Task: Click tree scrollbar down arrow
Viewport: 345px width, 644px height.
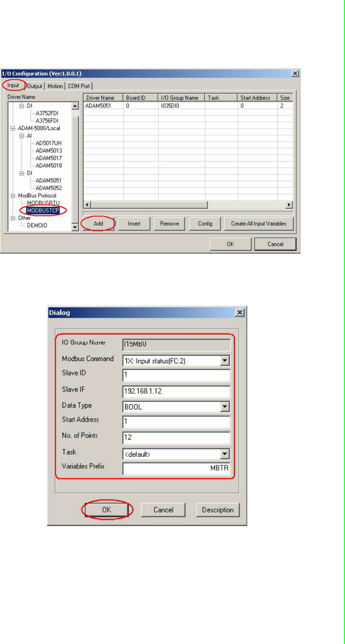Action: point(75,227)
